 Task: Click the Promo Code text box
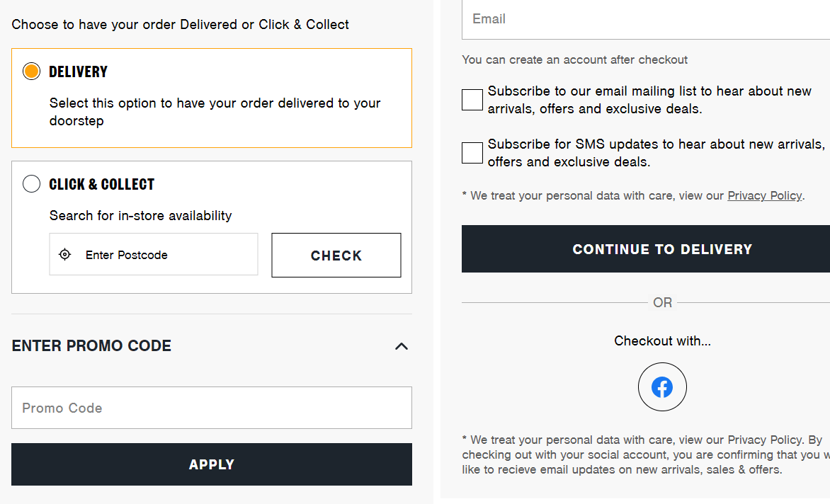[212, 408]
